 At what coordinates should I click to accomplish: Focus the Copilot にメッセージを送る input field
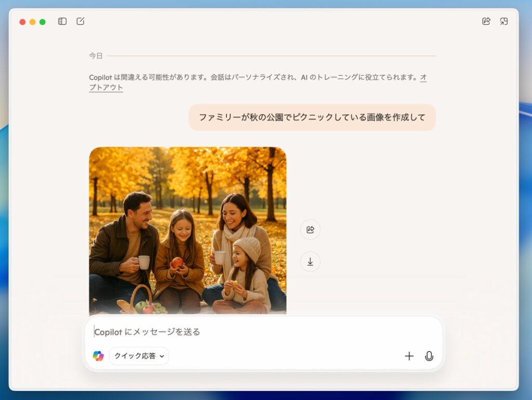260,332
